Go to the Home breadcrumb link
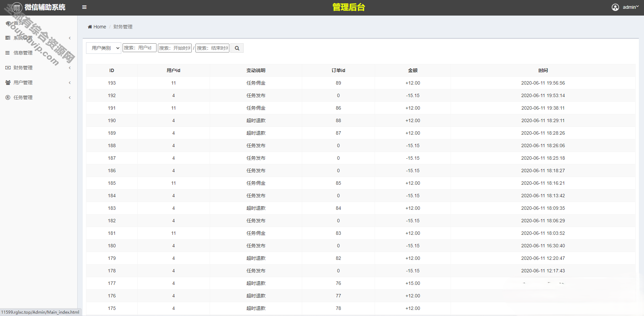The height and width of the screenshot is (316, 644). pyautogui.click(x=100, y=27)
